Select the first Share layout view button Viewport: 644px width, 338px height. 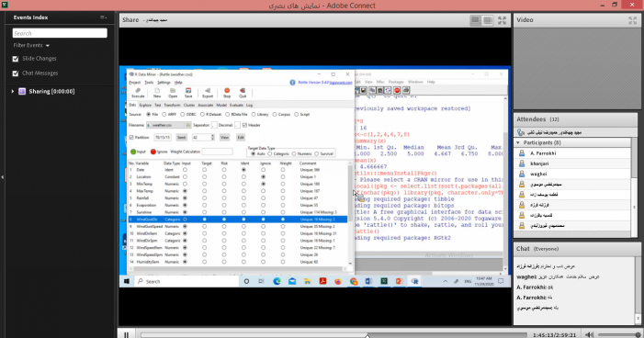click(x=476, y=20)
